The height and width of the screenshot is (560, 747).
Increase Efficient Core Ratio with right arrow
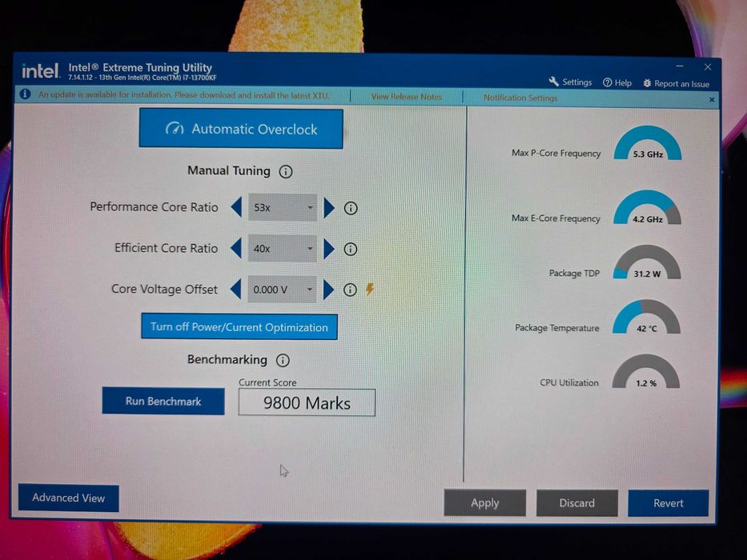click(329, 249)
